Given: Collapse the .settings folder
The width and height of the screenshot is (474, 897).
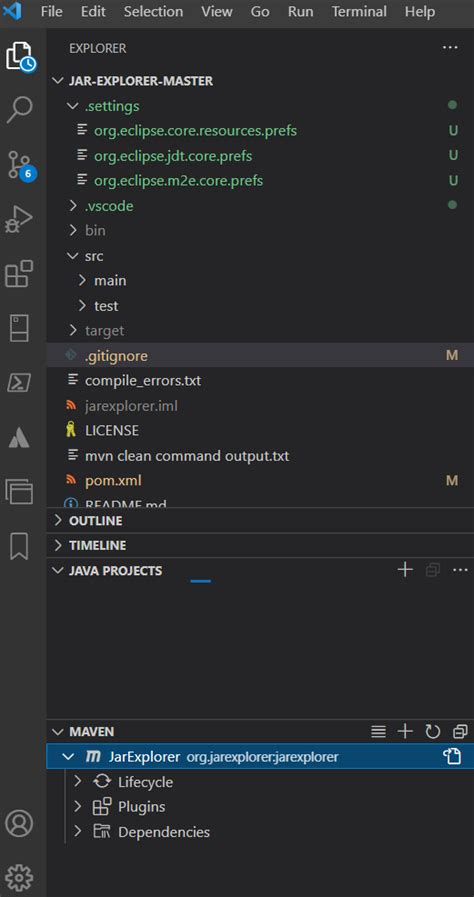Looking at the screenshot, I should point(72,106).
